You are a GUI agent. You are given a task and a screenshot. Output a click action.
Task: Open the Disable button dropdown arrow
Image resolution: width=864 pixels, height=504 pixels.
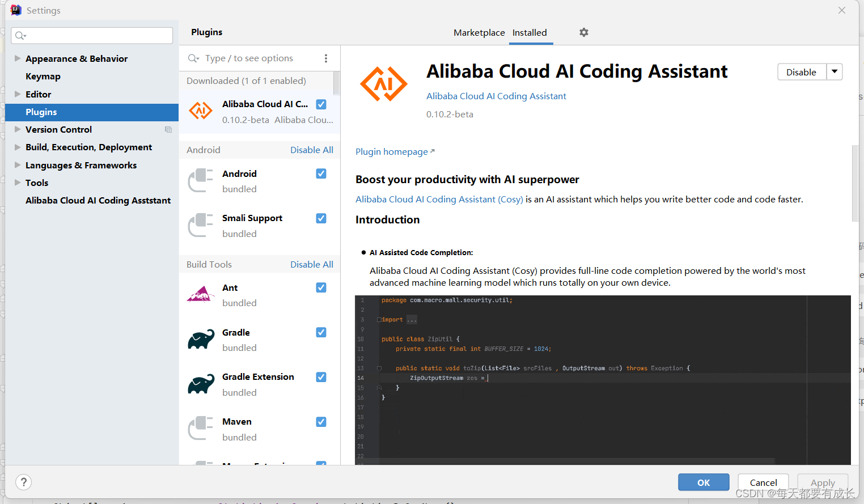[x=835, y=72]
